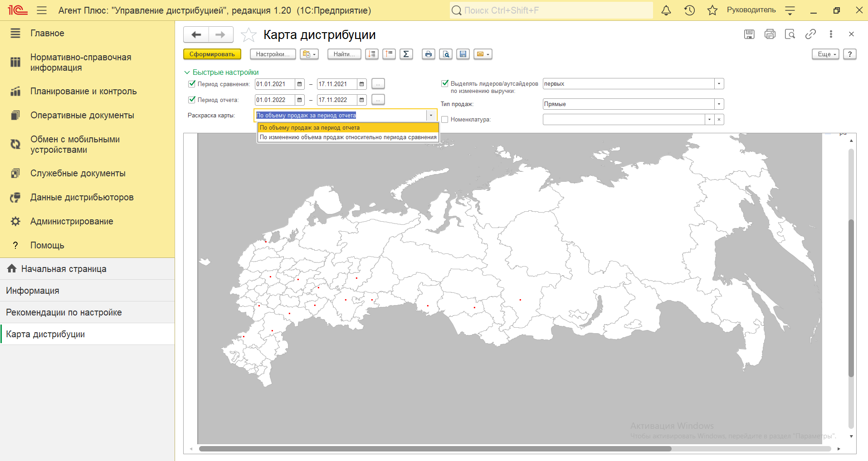Image resolution: width=868 pixels, height=461 pixels.
Task: Open the 'первых' dropdown arrow
Action: 719,84
